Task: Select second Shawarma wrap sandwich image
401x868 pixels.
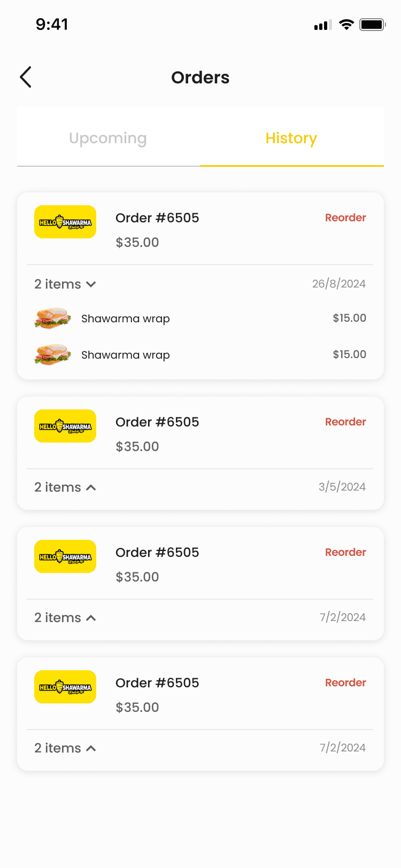Action: click(52, 354)
